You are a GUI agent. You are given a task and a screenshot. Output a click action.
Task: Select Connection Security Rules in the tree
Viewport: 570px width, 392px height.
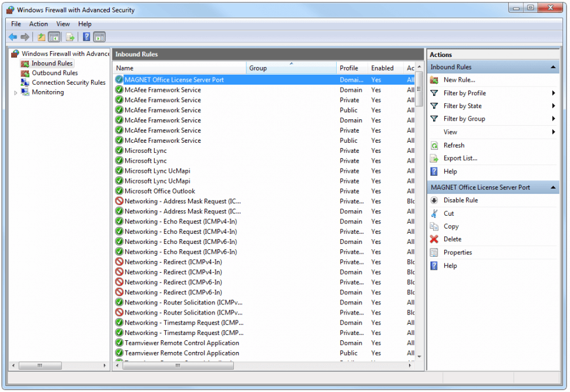point(69,82)
